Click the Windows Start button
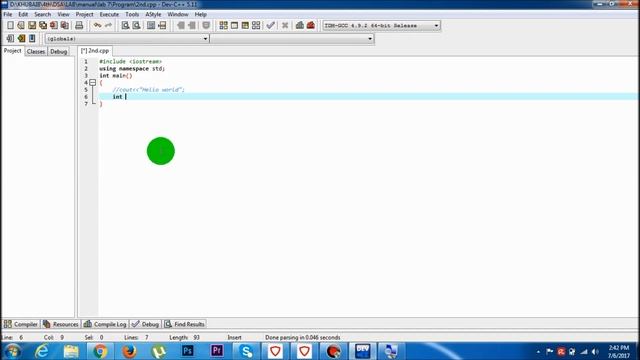The image size is (640, 360). coord(12,351)
